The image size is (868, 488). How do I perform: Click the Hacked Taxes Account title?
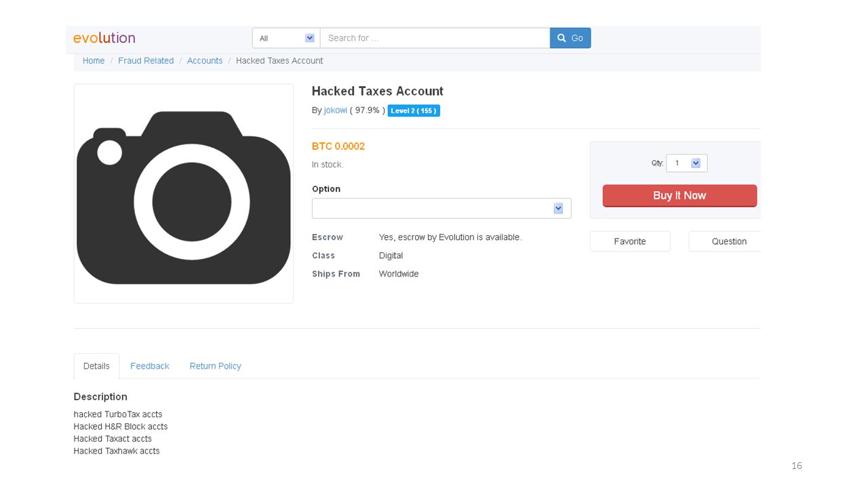[378, 91]
